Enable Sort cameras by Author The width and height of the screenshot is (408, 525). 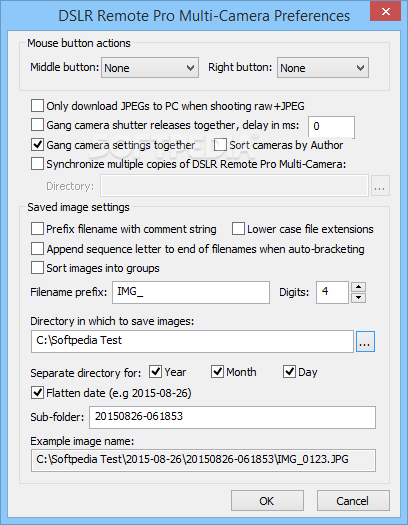point(220,145)
